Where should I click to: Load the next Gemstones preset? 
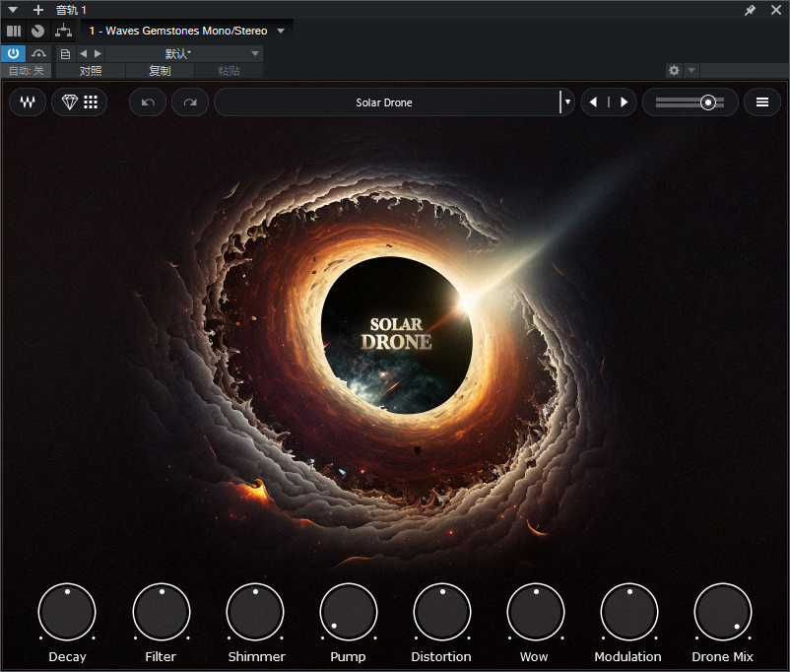point(625,102)
